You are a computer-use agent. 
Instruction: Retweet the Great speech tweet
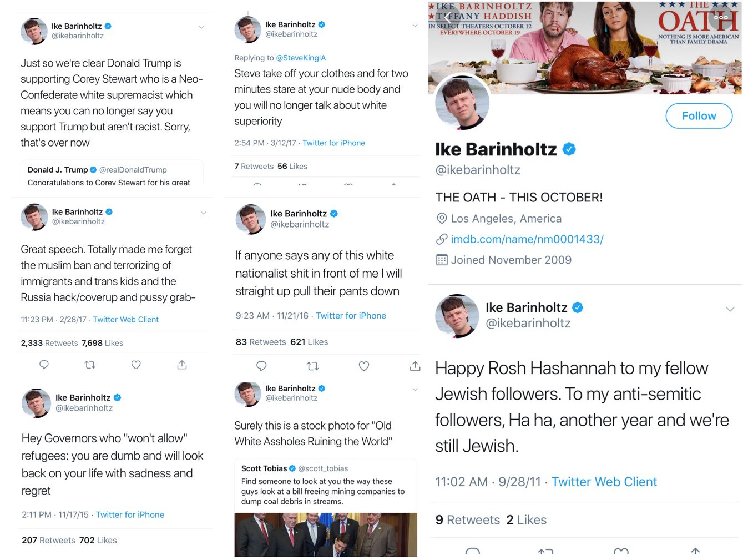pyautogui.click(x=90, y=365)
